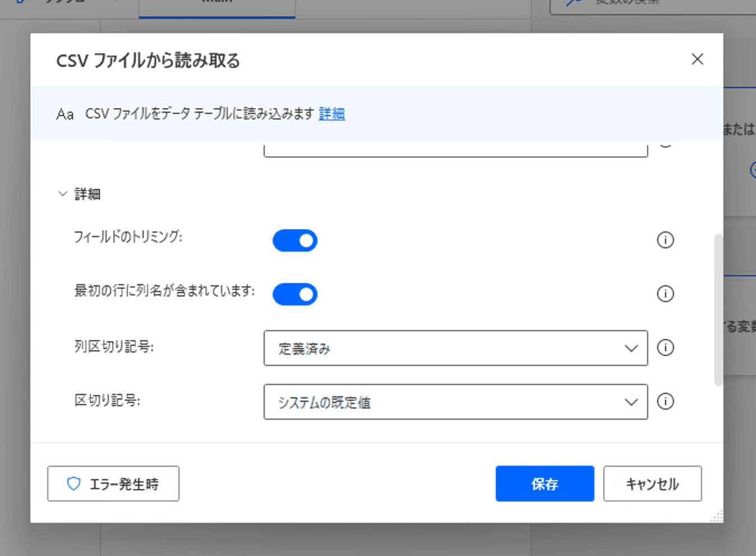Open エラー発生時 settings

click(113, 484)
